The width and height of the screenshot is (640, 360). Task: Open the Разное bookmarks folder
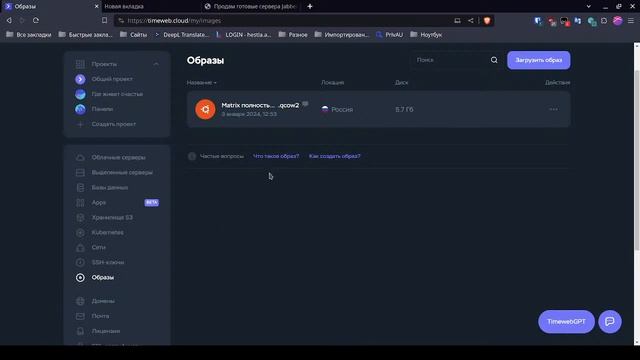tap(293, 35)
